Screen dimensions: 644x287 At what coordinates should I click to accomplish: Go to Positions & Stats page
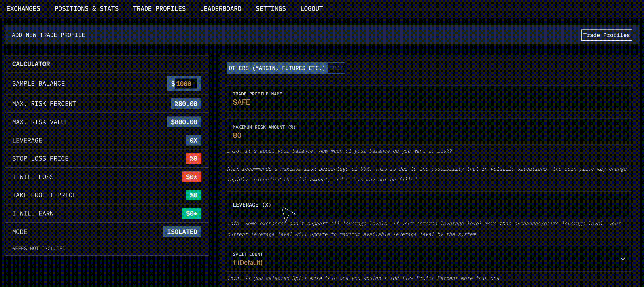point(87,9)
